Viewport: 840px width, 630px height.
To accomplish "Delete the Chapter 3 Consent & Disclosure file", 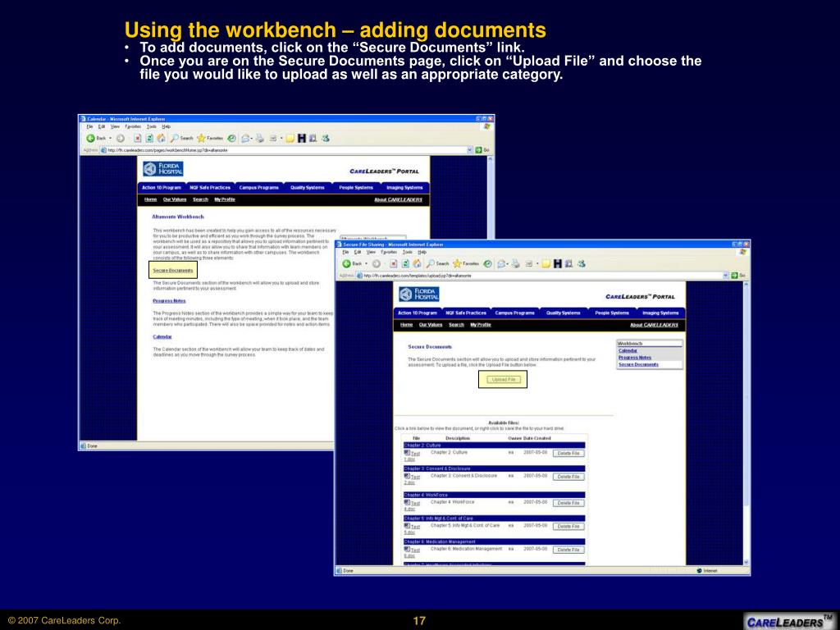I will coord(568,477).
